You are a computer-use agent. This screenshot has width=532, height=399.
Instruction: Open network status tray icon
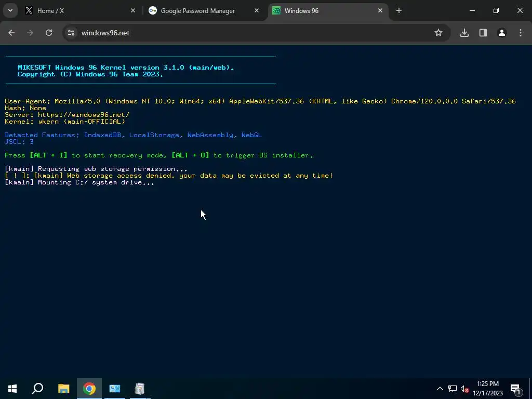tap(453, 389)
